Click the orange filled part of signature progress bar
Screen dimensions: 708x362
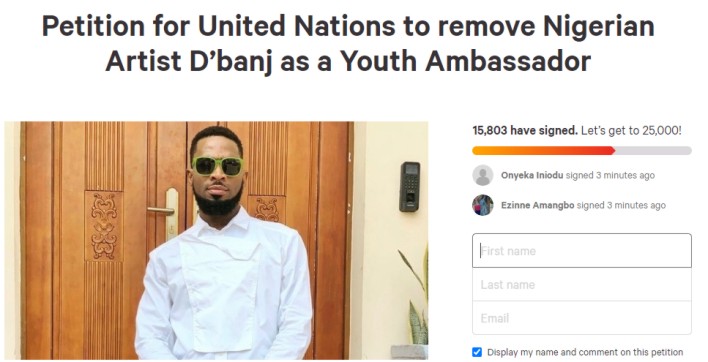coord(544,151)
